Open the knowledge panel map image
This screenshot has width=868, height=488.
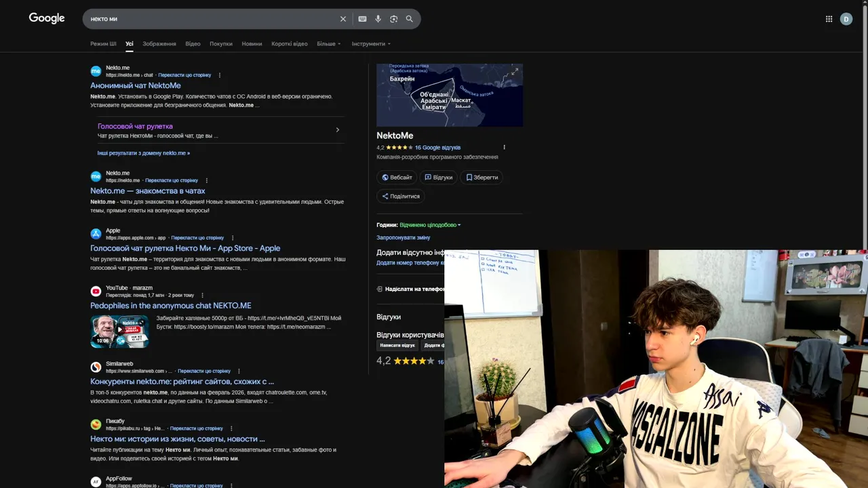click(x=450, y=95)
